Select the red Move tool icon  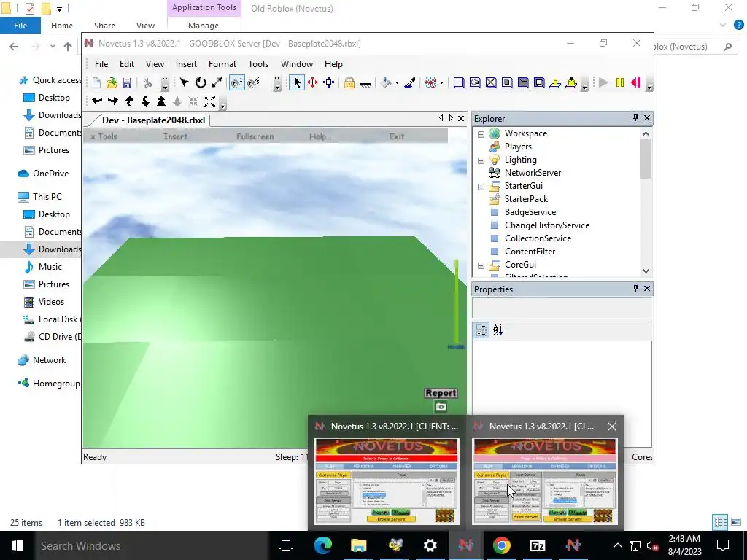click(312, 83)
